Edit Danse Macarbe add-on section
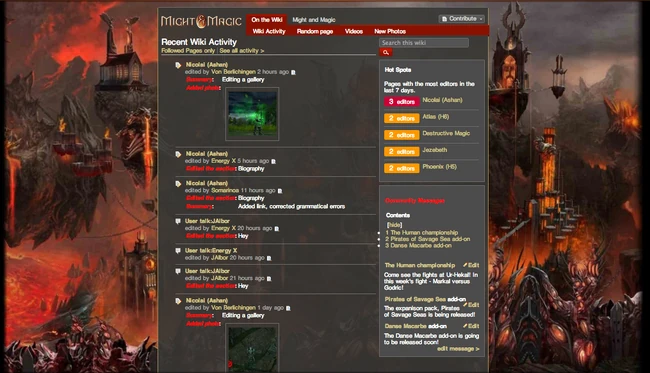Image resolution: width=650 pixels, height=373 pixels. pyautogui.click(x=471, y=326)
